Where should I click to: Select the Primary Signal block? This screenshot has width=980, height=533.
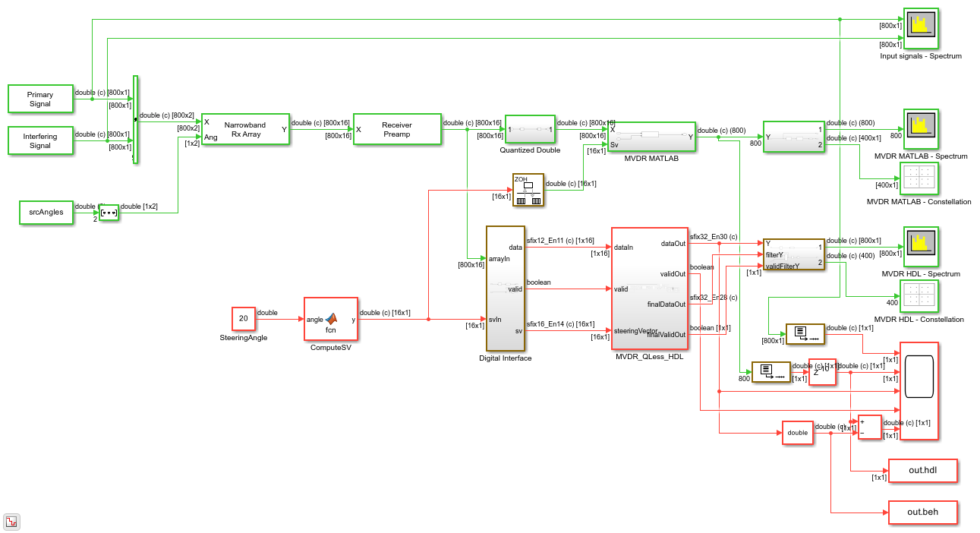coord(40,99)
